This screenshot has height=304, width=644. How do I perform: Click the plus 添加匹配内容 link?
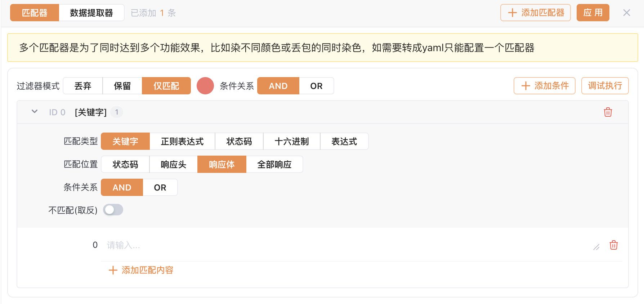coord(141,270)
